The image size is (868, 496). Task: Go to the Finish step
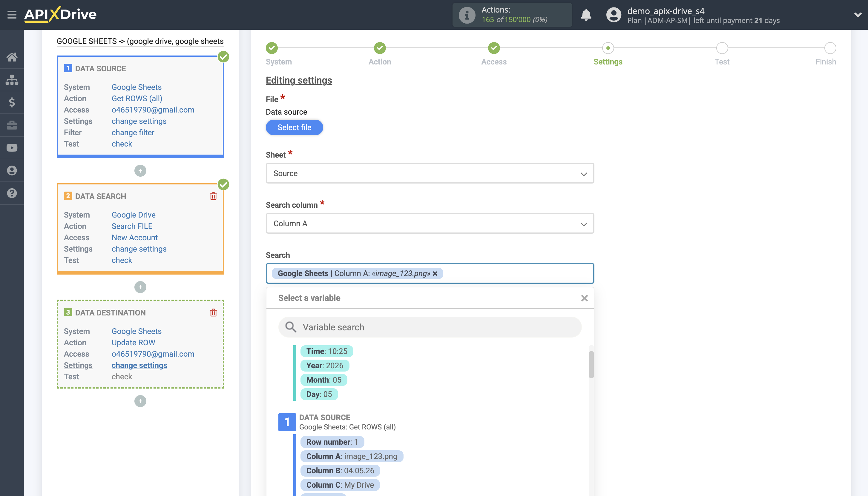click(x=830, y=48)
